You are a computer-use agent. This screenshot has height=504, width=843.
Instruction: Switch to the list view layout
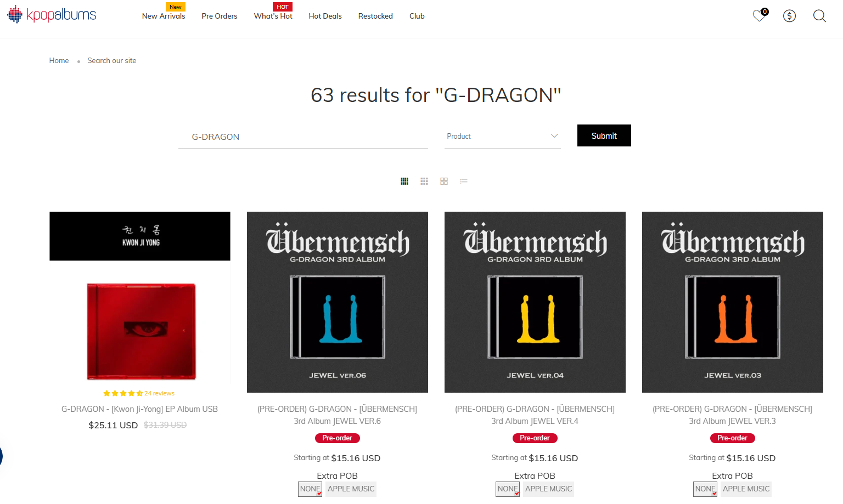coord(464,181)
